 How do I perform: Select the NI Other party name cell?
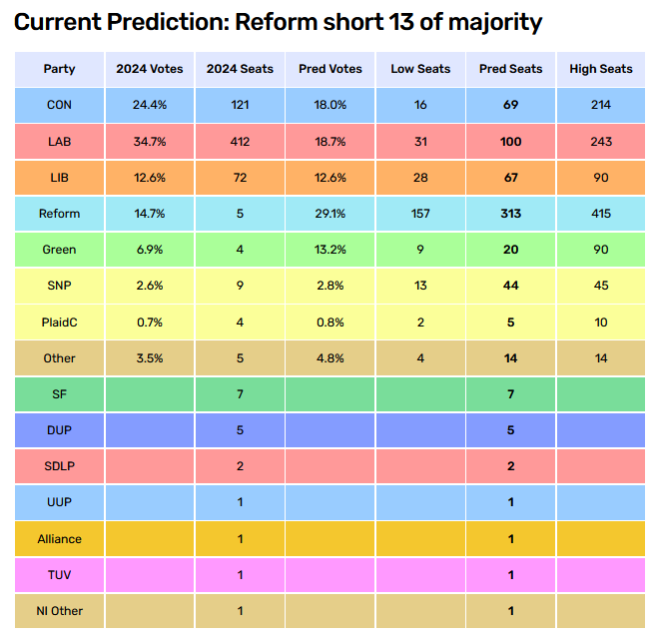click(x=59, y=611)
